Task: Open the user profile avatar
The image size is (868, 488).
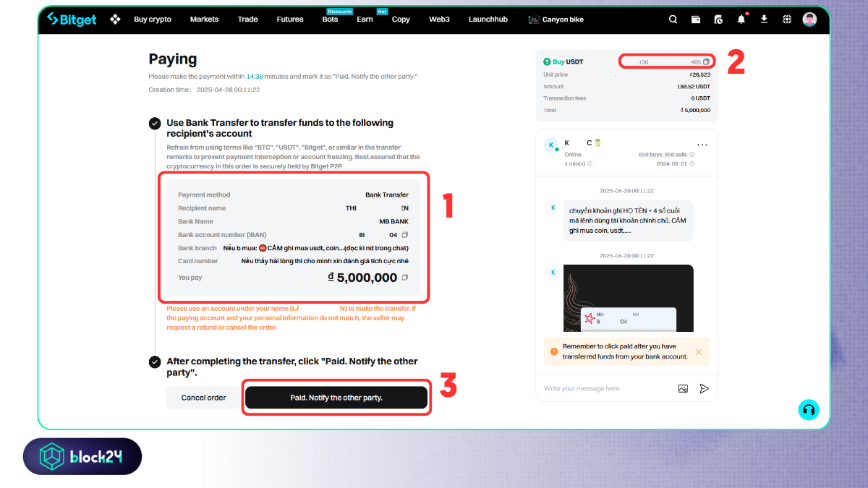Action: click(810, 20)
